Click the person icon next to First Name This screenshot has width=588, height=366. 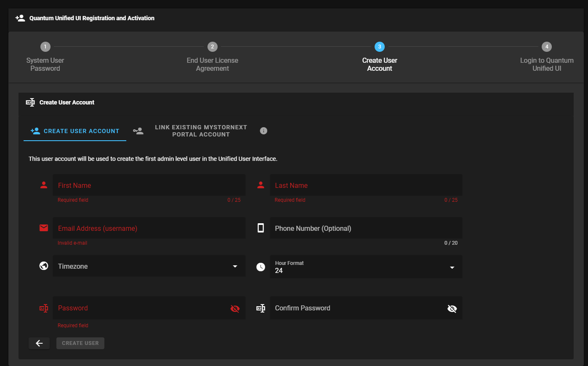pyautogui.click(x=44, y=185)
